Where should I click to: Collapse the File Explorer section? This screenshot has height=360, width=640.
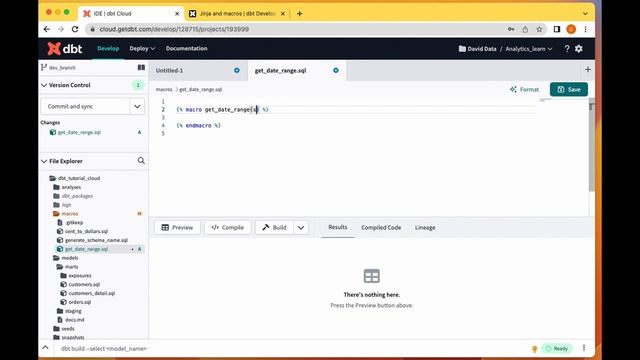click(44, 161)
